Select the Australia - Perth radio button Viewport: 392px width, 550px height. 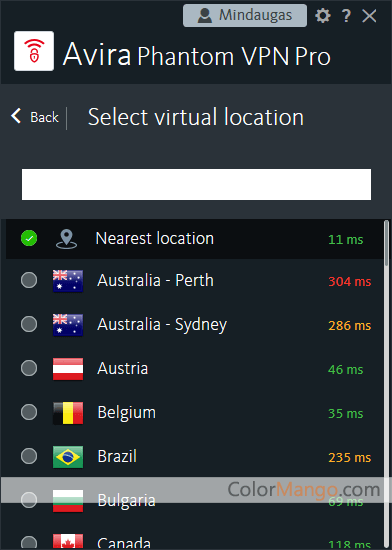[29, 280]
